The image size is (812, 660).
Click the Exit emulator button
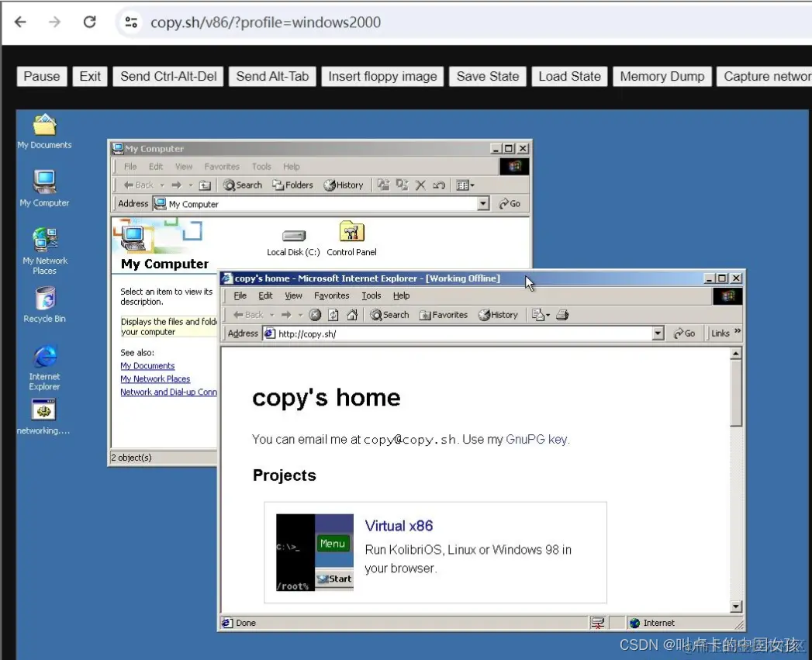click(90, 76)
